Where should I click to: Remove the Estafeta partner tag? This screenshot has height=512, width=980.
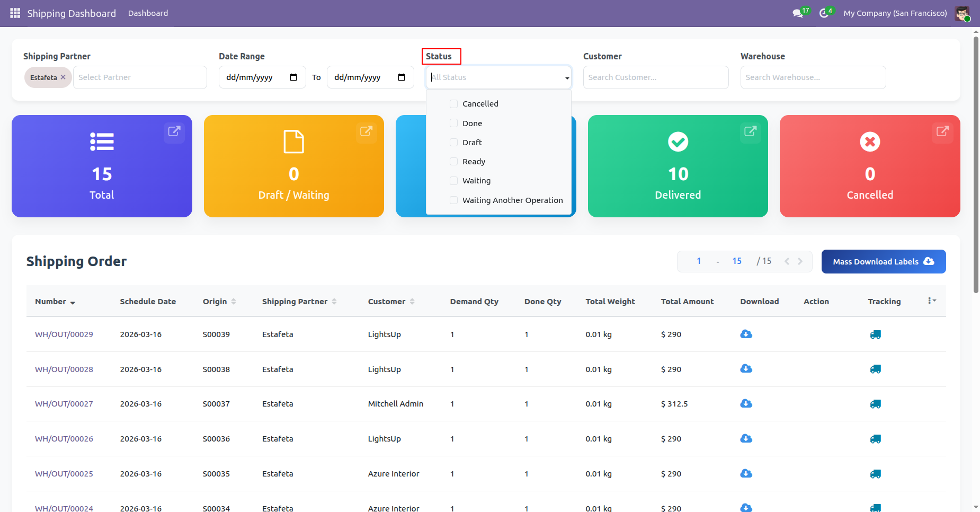(63, 77)
